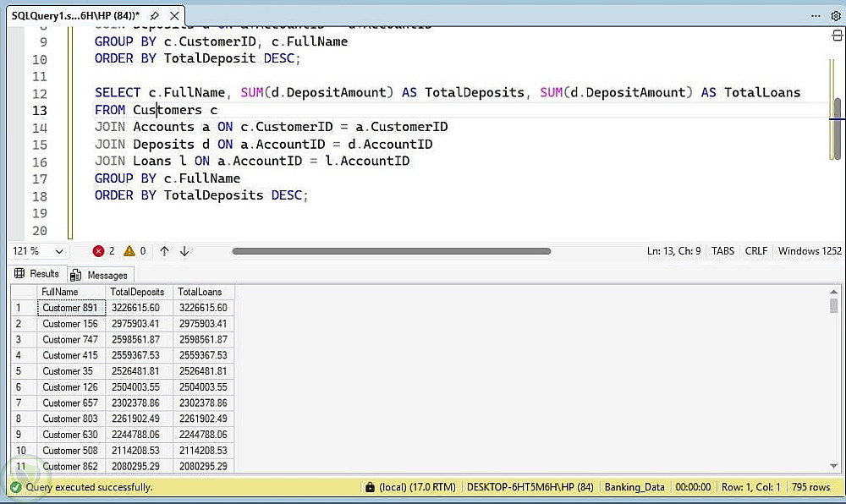Select TotalLoans value 2598561.87

point(203,340)
